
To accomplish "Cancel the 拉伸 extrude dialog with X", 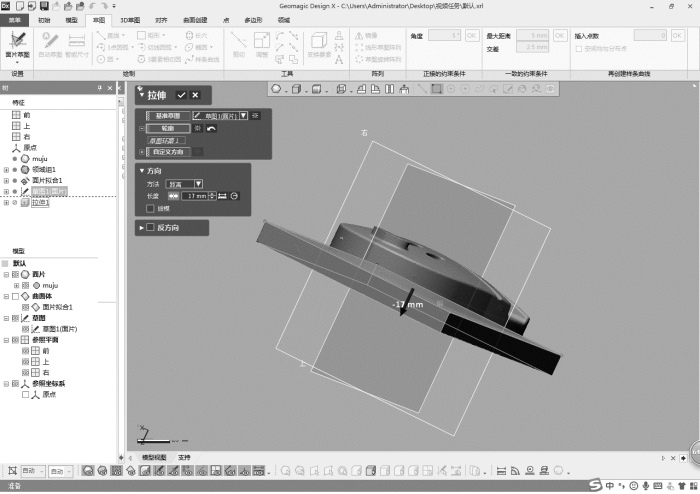I will [x=195, y=94].
